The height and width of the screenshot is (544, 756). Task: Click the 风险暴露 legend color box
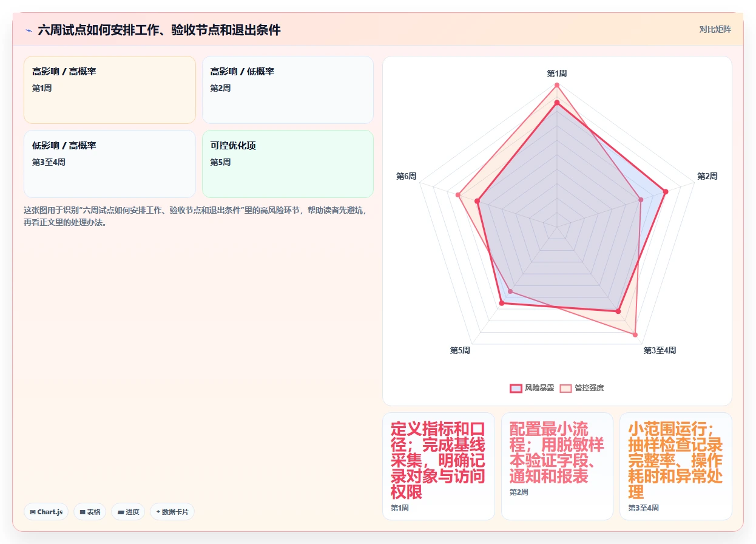click(516, 388)
